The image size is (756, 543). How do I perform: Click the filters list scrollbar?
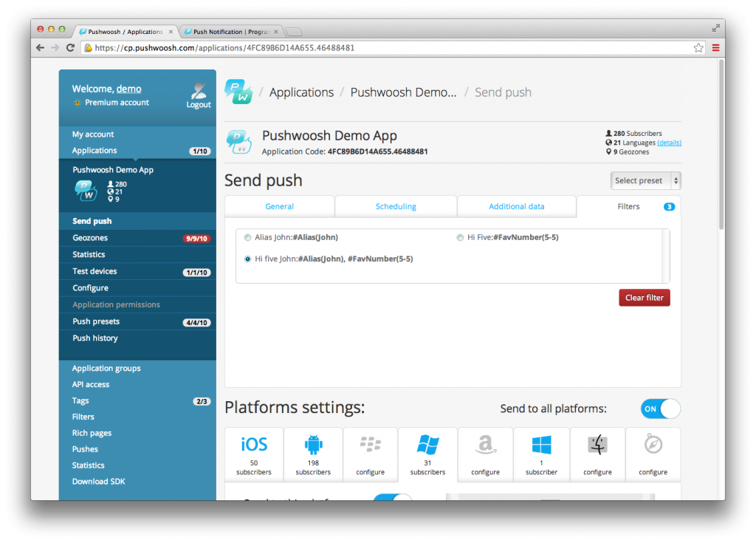click(x=666, y=256)
